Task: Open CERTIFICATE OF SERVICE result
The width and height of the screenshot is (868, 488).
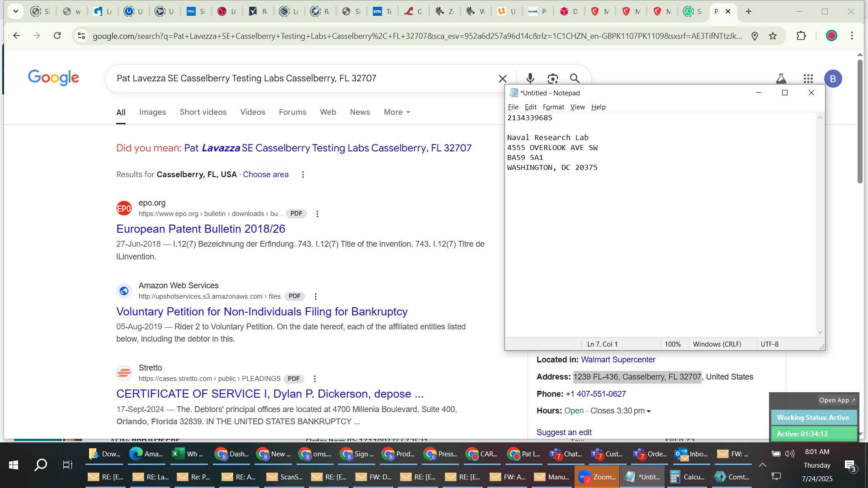Action: coord(270,394)
